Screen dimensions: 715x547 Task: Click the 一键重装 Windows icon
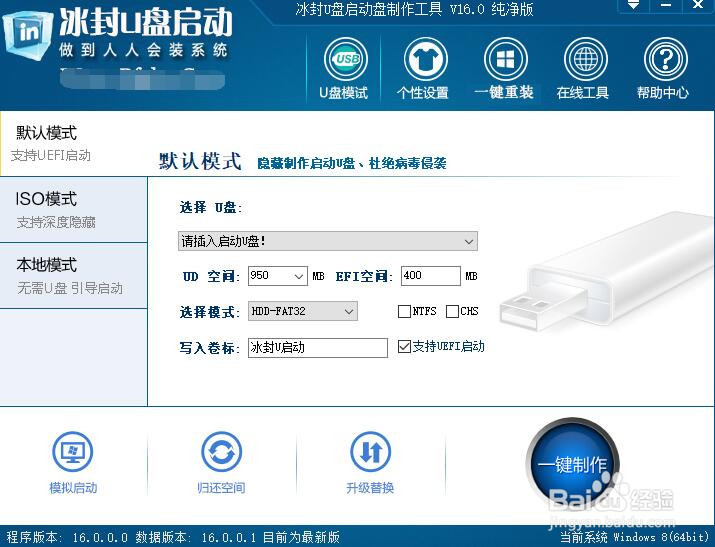[x=505, y=59]
